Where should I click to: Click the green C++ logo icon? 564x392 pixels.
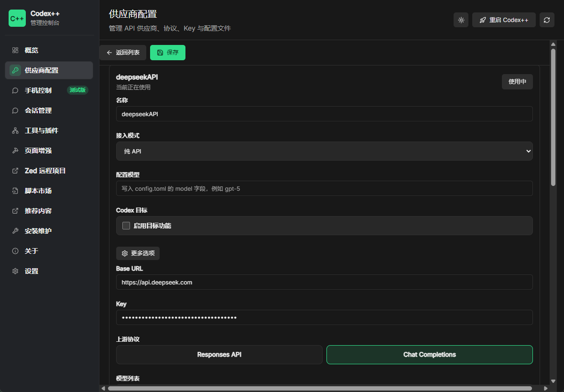[x=17, y=18]
